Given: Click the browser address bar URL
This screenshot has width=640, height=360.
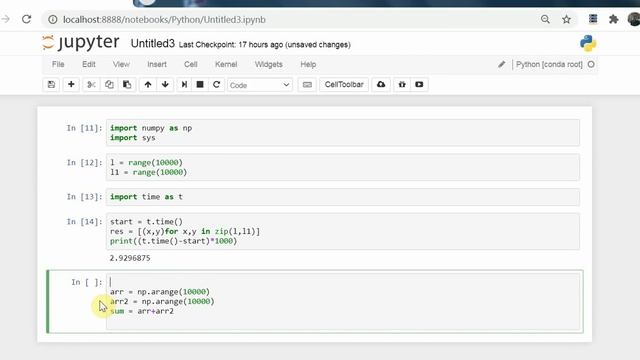Looking at the screenshot, I should (x=164, y=20).
